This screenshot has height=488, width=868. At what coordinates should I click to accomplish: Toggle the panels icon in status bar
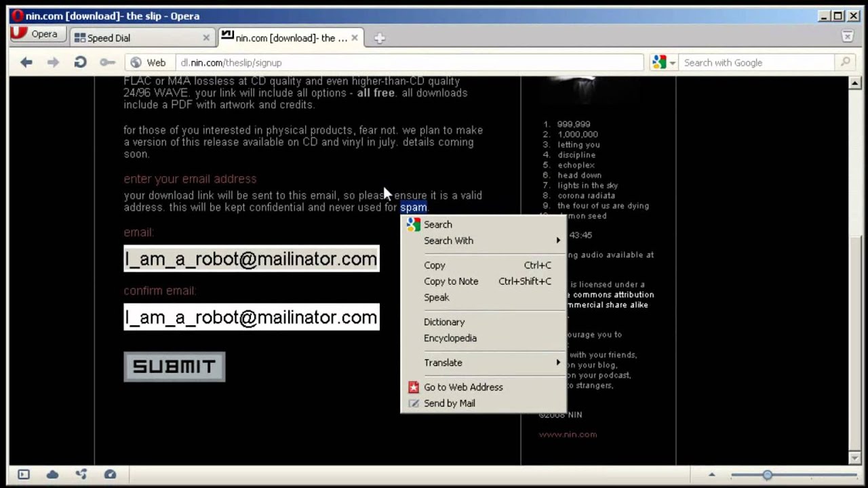24,474
